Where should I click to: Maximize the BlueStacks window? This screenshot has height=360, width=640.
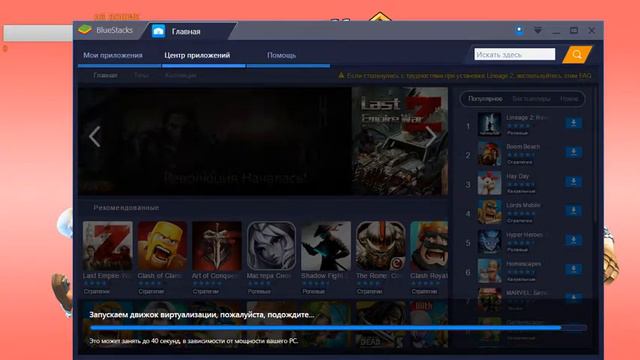[574, 30]
